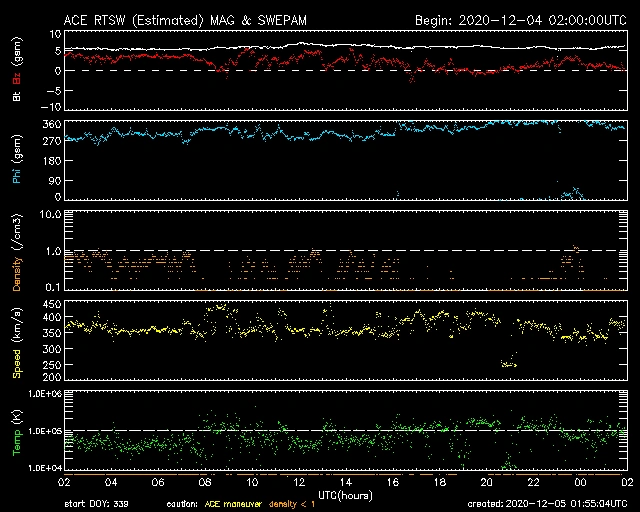Click the Temp (K) axis label
Image resolution: width=640 pixels, height=512 pixels.
pos(17,433)
